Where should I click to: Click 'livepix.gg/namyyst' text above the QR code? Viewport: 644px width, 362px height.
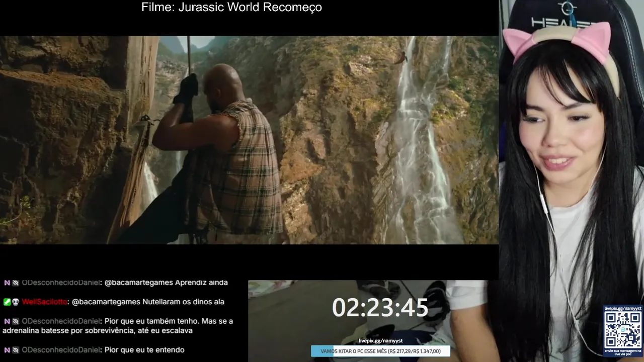[623, 308]
